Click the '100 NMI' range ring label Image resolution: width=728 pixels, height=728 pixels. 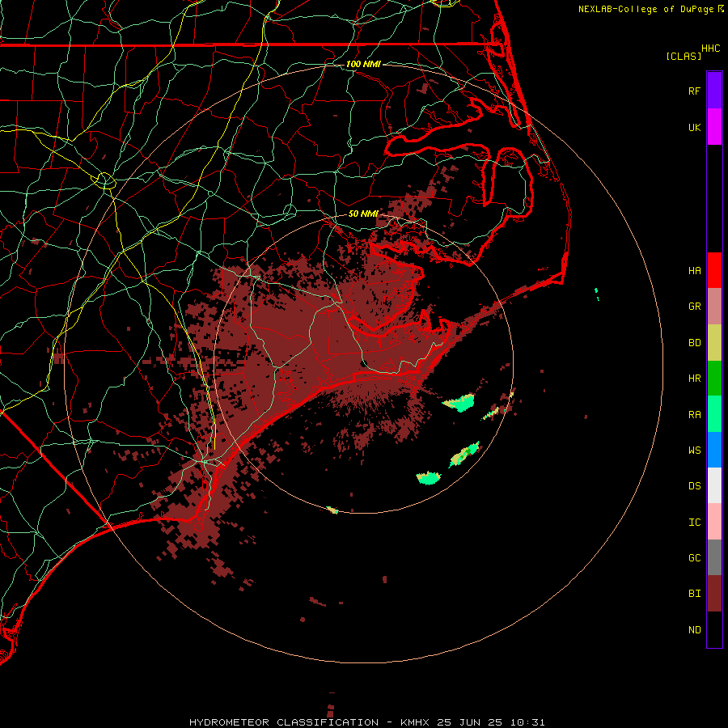(x=363, y=64)
